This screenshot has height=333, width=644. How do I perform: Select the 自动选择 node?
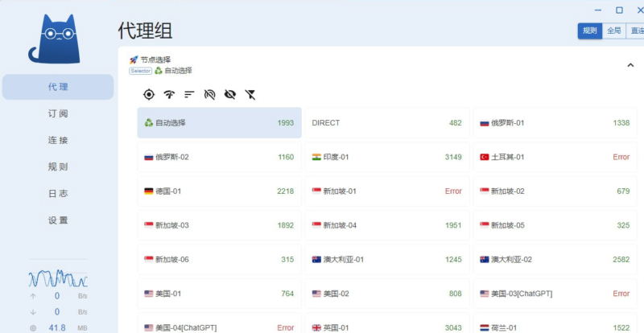[x=219, y=123]
